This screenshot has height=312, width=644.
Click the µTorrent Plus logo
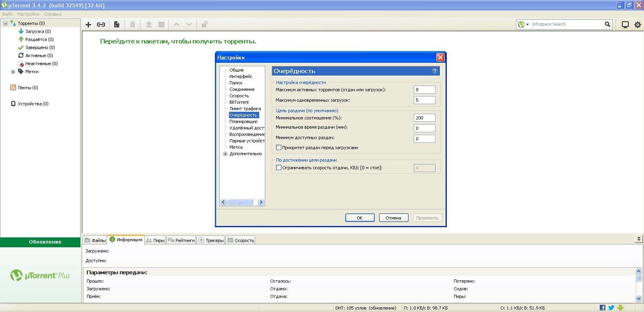coord(40,275)
